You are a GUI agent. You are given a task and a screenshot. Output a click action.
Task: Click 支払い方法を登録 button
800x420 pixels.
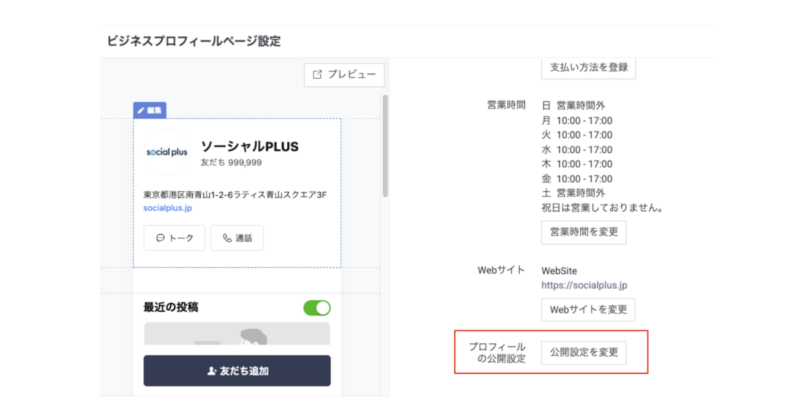click(588, 68)
